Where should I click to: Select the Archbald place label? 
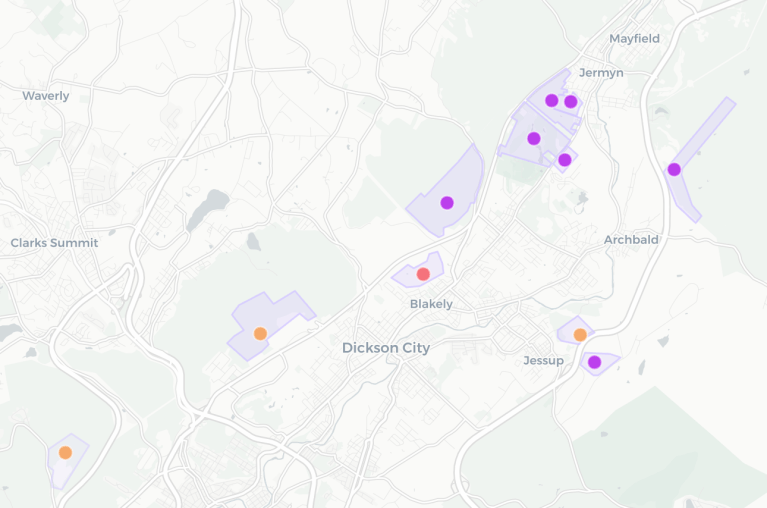pos(631,240)
